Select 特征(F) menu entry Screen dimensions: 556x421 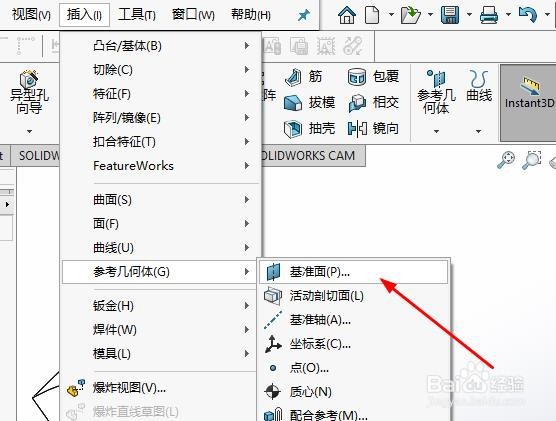(161, 94)
